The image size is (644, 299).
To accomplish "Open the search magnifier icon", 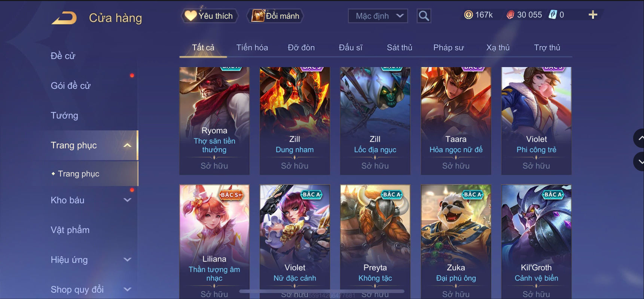I will [424, 16].
